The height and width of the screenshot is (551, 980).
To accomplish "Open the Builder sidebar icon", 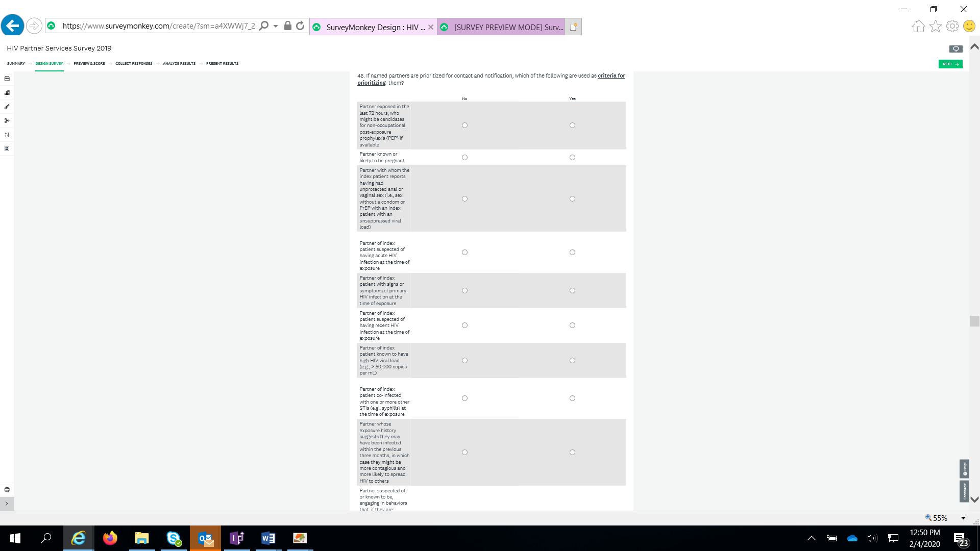I will (x=7, y=93).
